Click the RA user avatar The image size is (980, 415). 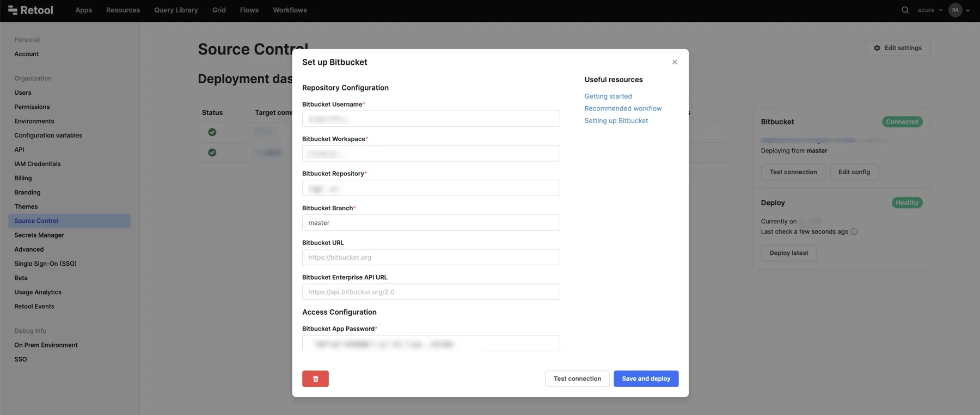point(955,10)
